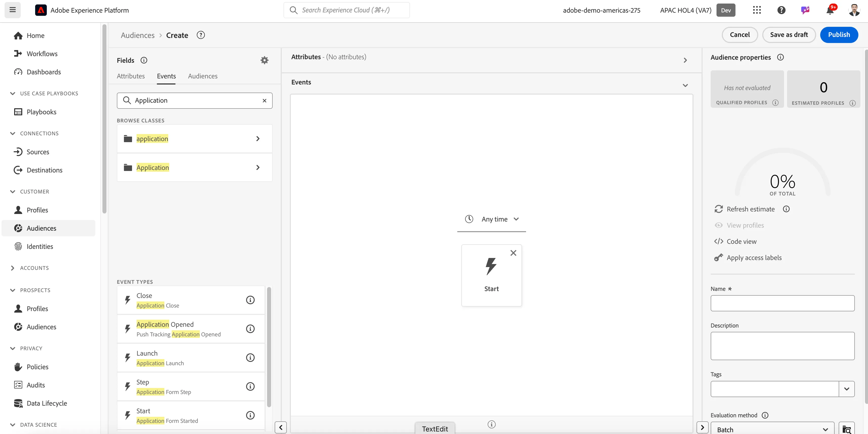This screenshot has height=434, width=868.
Task: Click the Adobe Experience Platform logo
Action: 41,10
